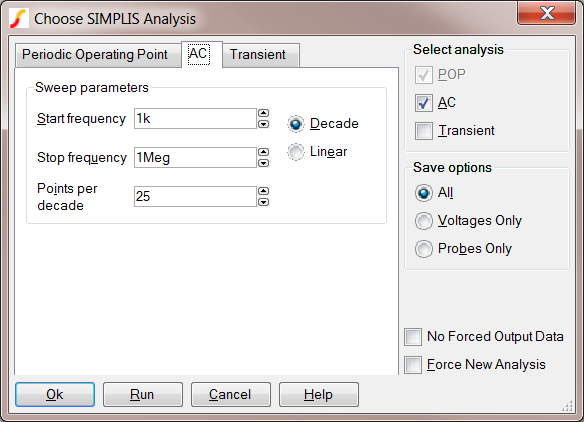Close the Choose SIMPLIS Analysis dialog
Image resolution: width=584 pixels, height=422 pixels.
pos(546,14)
